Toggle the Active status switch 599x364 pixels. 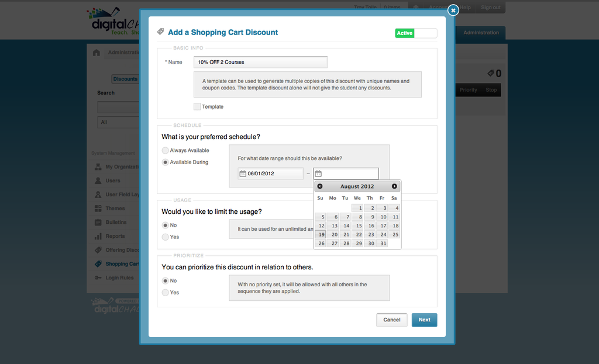point(416,33)
